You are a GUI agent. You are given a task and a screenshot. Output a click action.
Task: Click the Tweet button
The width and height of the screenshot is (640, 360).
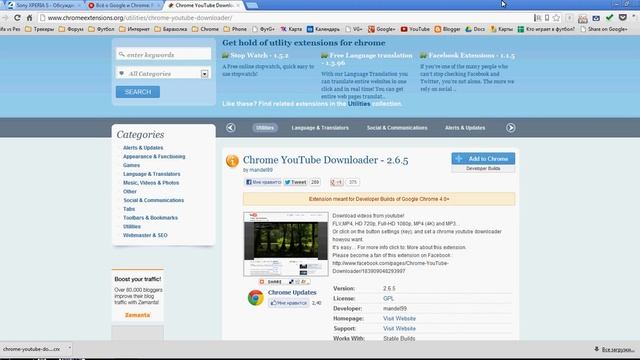coord(295,182)
